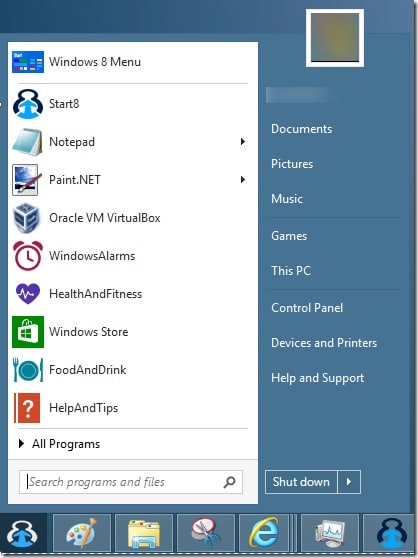
Task: Open File Explorer from the taskbar
Action: click(144, 533)
